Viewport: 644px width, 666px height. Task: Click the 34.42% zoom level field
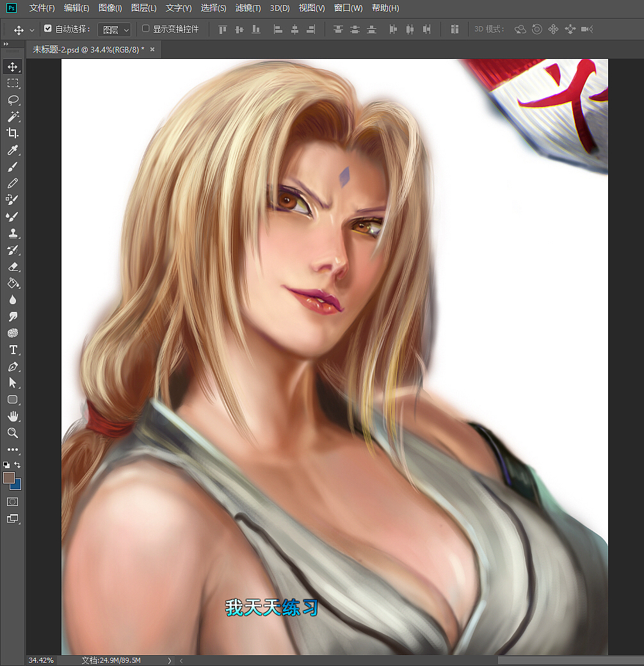[x=41, y=660]
